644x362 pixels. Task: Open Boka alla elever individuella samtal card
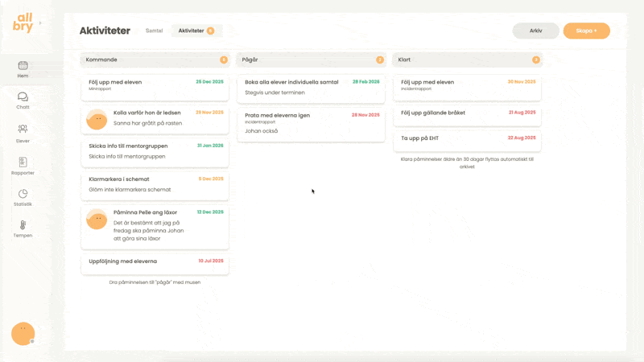point(311,88)
